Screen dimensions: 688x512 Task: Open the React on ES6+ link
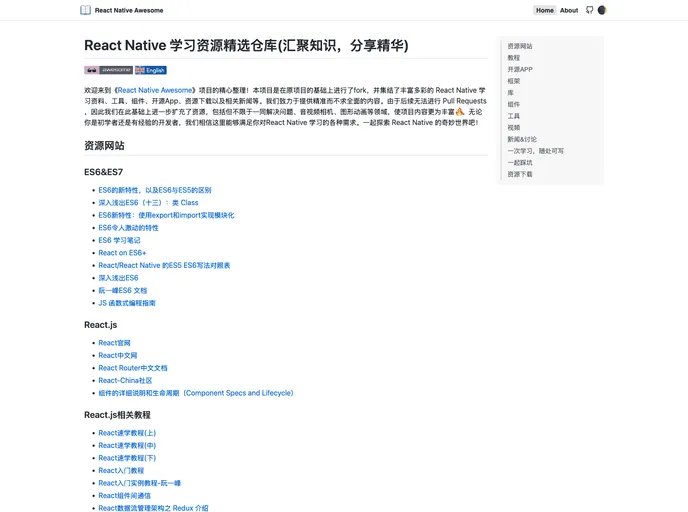(122, 253)
